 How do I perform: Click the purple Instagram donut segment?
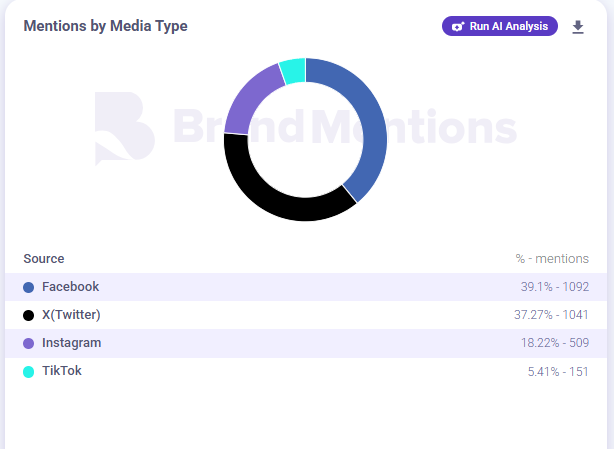click(x=247, y=100)
